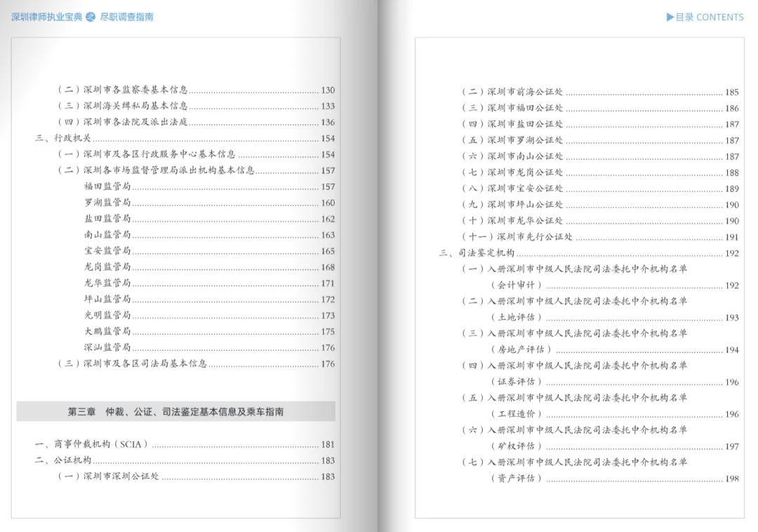Open 深圳市深圳公证处 entry

pyautogui.click(x=196, y=477)
